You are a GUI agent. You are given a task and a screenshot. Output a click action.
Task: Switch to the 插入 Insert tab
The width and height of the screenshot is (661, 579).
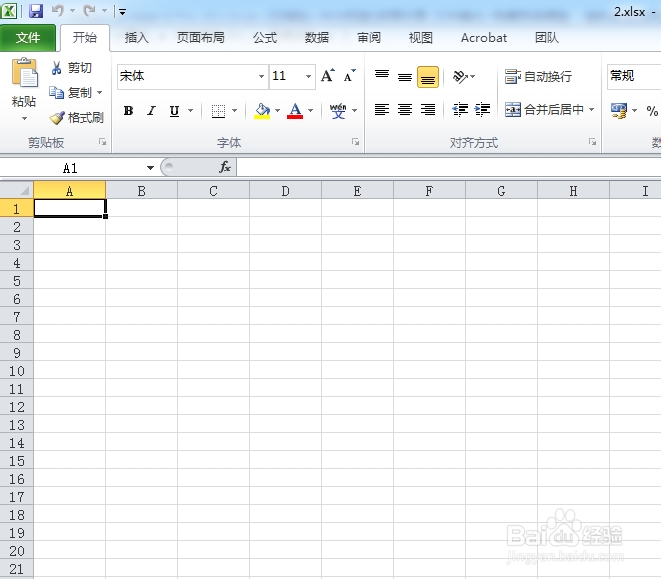pyautogui.click(x=137, y=38)
